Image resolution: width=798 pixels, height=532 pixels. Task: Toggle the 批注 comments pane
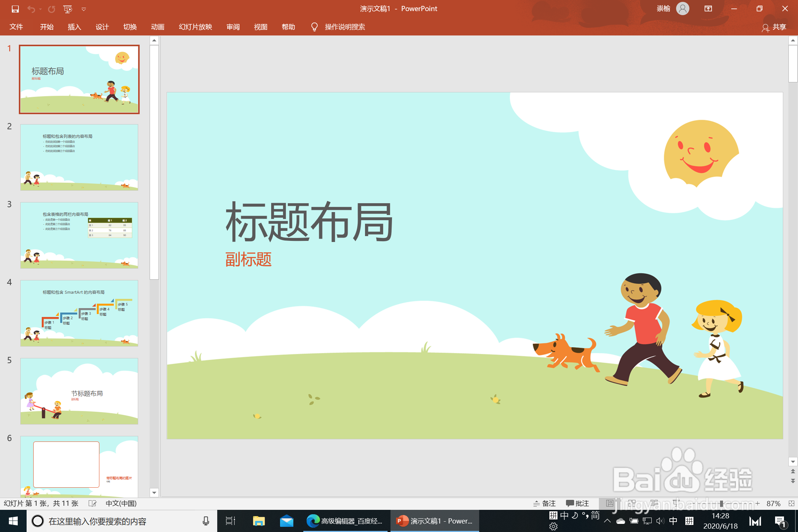pyautogui.click(x=577, y=504)
